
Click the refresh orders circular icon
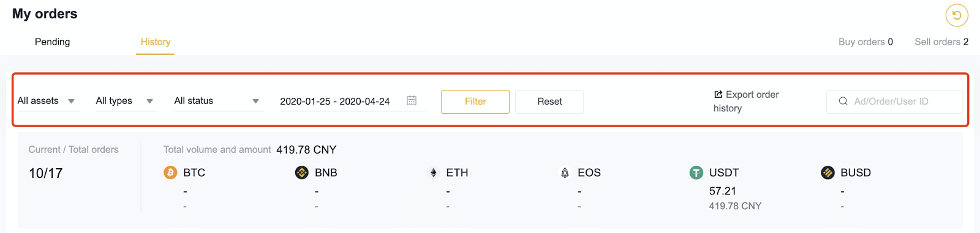tap(957, 15)
